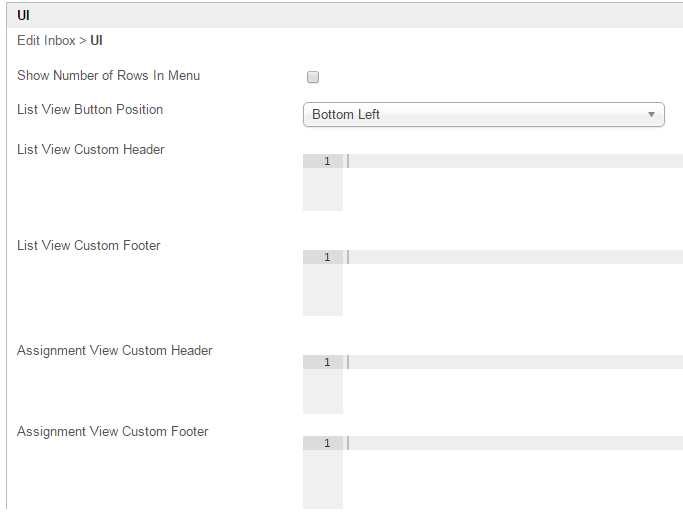Image resolution: width=683 pixels, height=516 pixels.
Task: Click the empty gutter below line 1 in List View Custom Header
Action: click(x=322, y=190)
